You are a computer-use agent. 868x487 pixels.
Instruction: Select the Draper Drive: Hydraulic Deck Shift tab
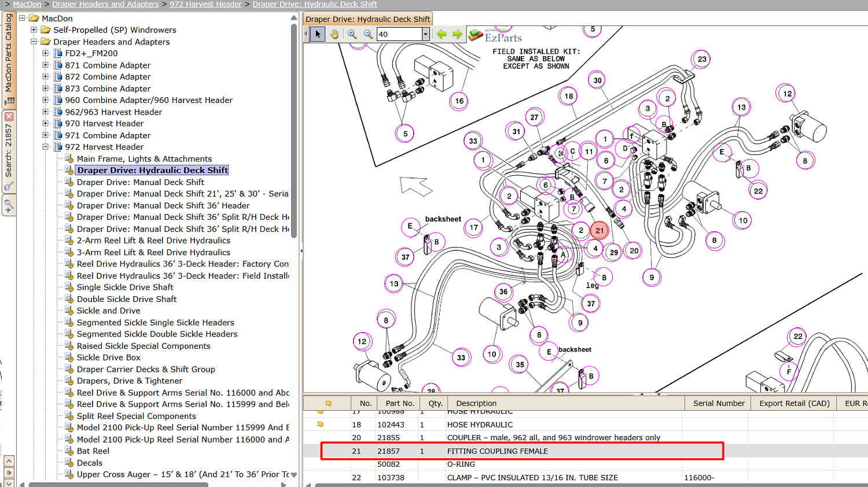tap(368, 19)
